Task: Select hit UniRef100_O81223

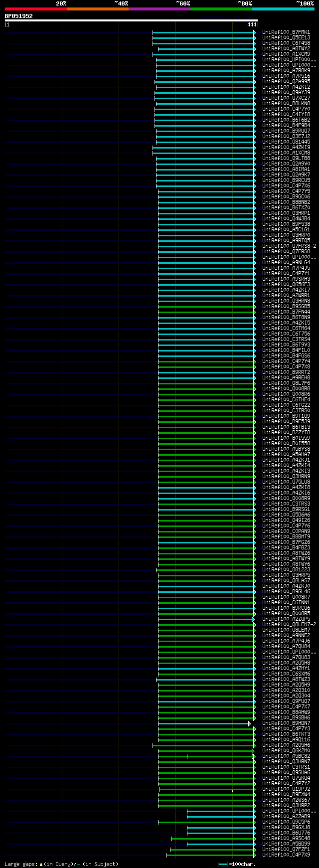Action: pos(286,570)
